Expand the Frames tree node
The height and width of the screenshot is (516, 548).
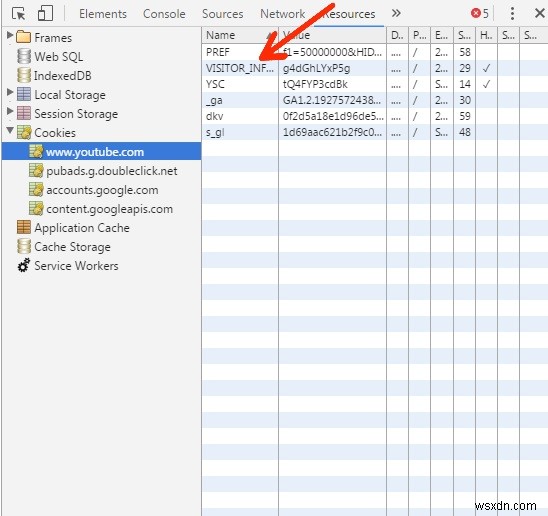(x=10, y=35)
